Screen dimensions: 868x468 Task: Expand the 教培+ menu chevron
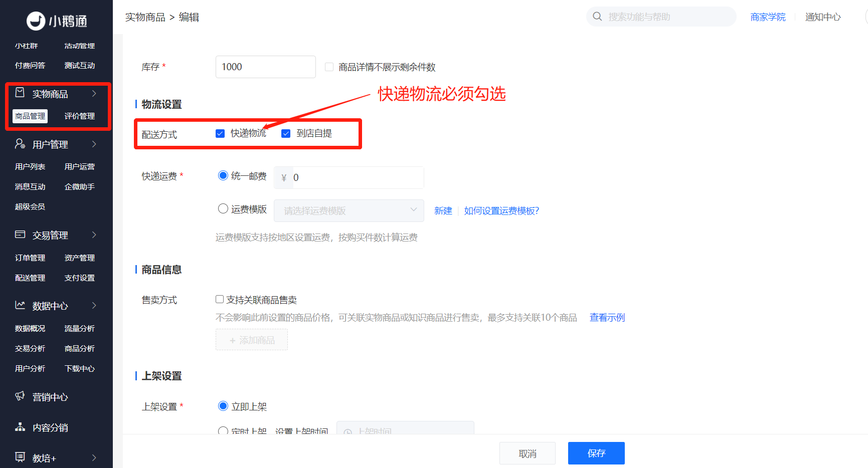coord(94,457)
